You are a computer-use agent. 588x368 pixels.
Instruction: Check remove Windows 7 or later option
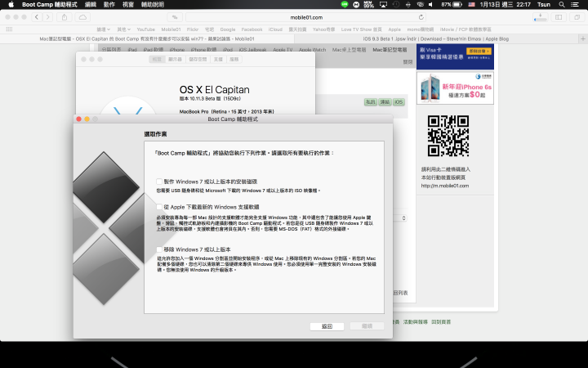pyautogui.click(x=159, y=249)
